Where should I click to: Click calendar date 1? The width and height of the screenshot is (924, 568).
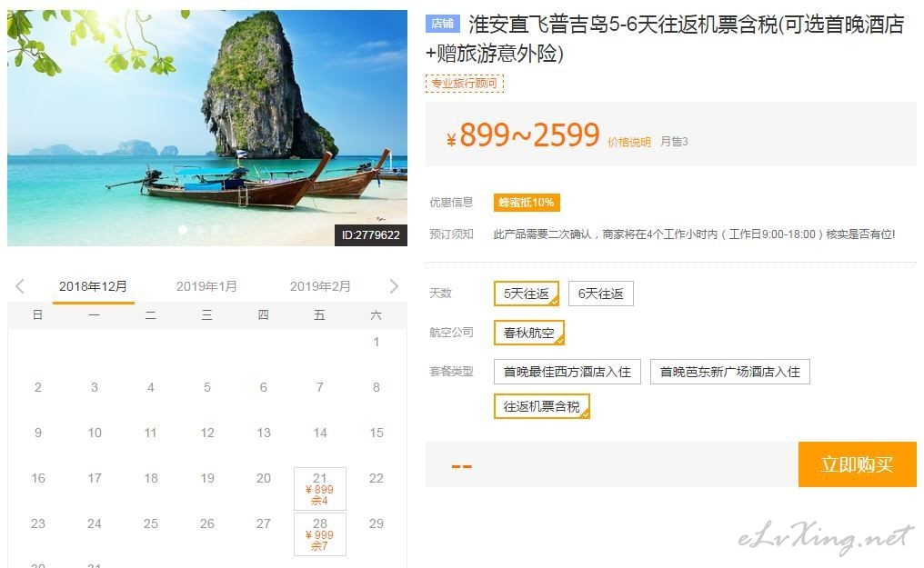coord(376,342)
